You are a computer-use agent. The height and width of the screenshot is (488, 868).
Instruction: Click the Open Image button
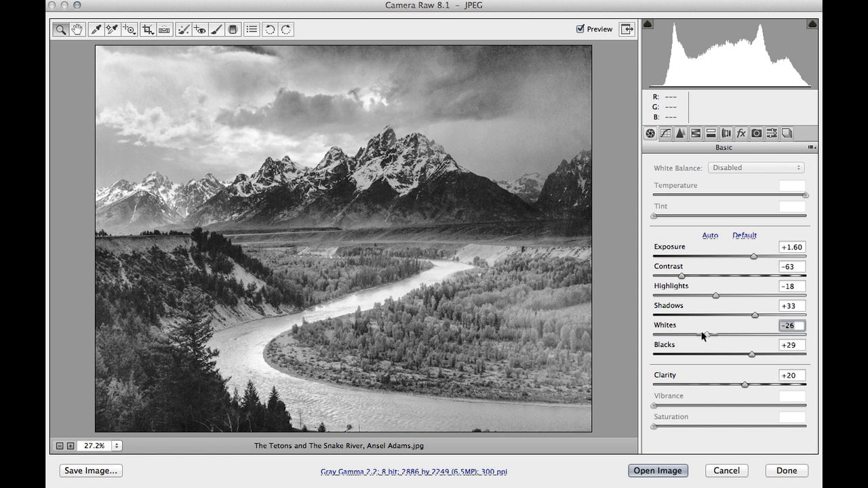click(x=658, y=470)
